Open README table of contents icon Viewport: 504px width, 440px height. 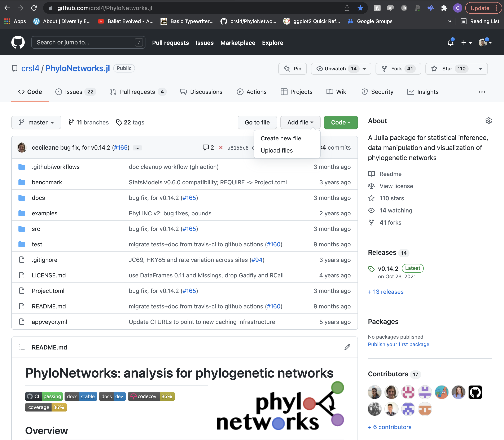tap(22, 347)
